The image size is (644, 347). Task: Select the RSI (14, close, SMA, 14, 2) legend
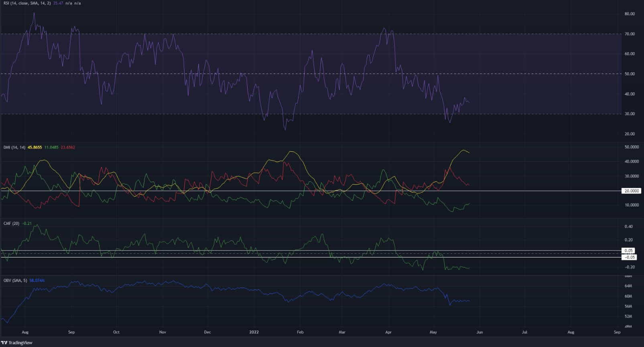coord(27,3)
